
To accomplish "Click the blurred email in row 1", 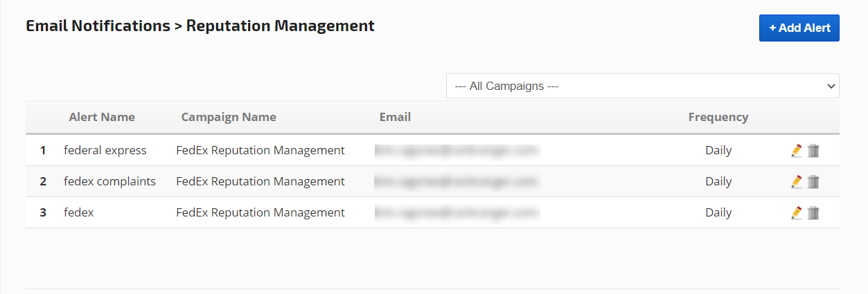I will (x=457, y=150).
